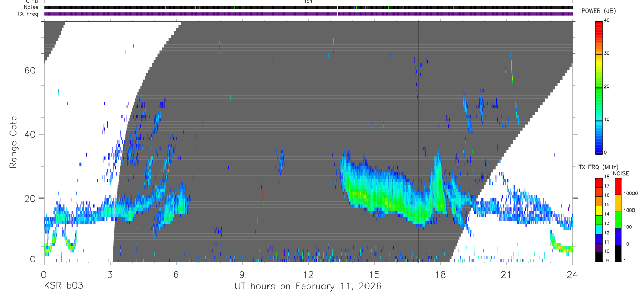Select the 6 tick on the UT hours axis
Image resolution: width=644 pixels, height=297 pixels.
click(x=176, y=274)
